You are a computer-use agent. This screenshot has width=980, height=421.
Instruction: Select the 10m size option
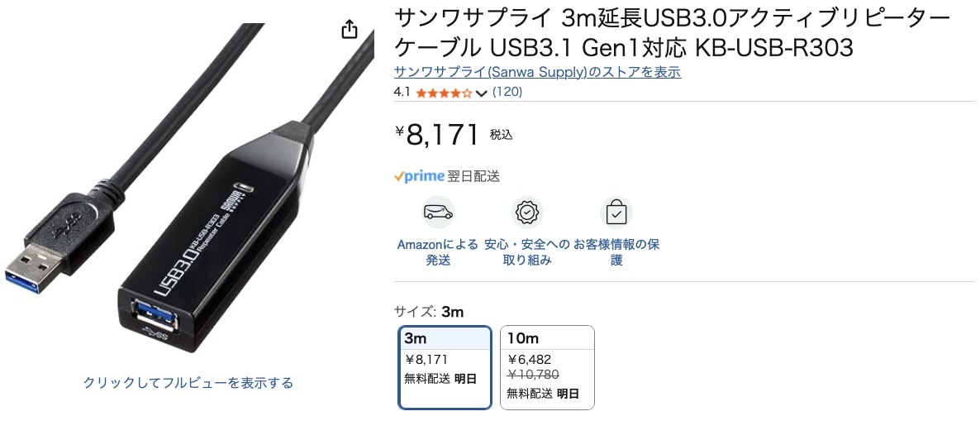click(x=547, y=368)
